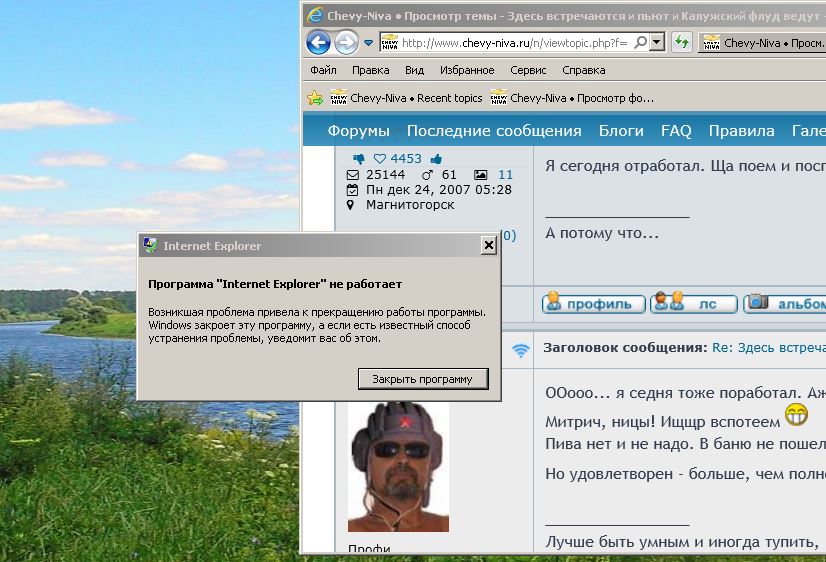The width and height of the screenshot is (826, 562).
Task: Click the grinning smiley emoticon
Action: tap(796, 415)
